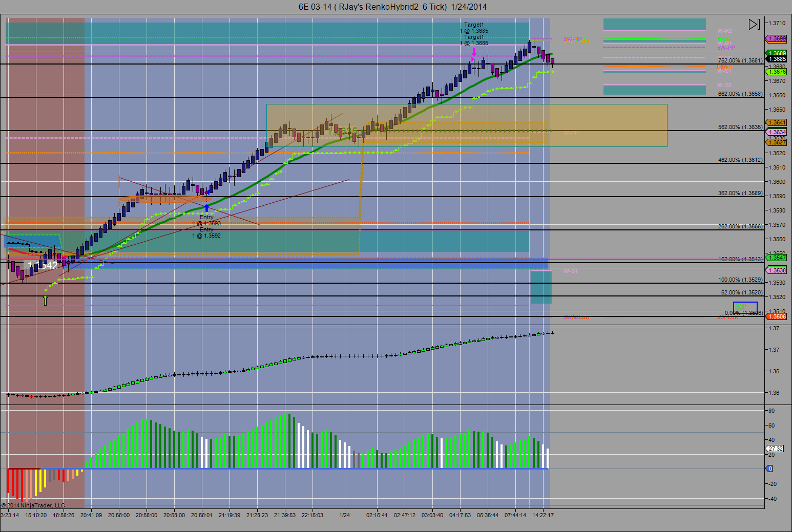Select the 27.32 indicator value marker
The height and width of the screenshot is (532, 792).
(776, 449)
